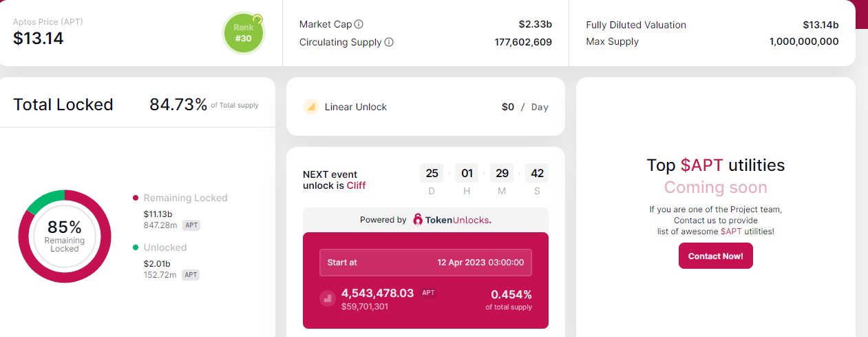
Task: Click the 0.454% of total supply figure
Action: coord(511,294)
